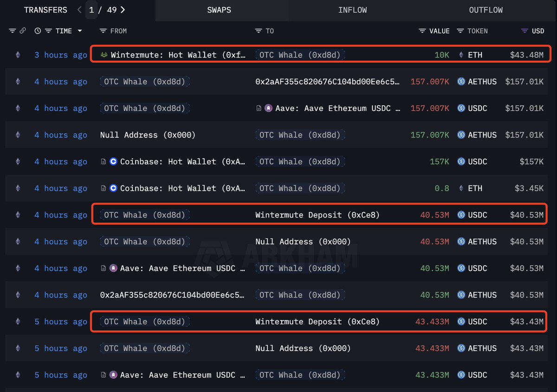557x392 pixels.
Task: Click the $43.48M USD amount
Action: pyautogui.click(x=526, y=55)
